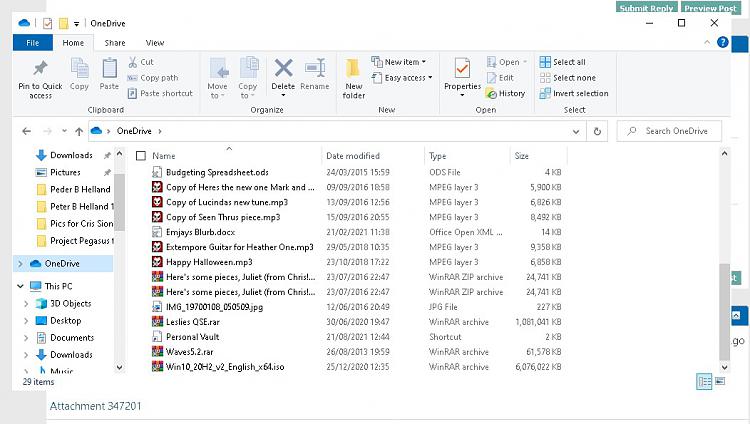Screen dimensions: 750x424
Task: Go up one folder level
Action: point(79,131)
